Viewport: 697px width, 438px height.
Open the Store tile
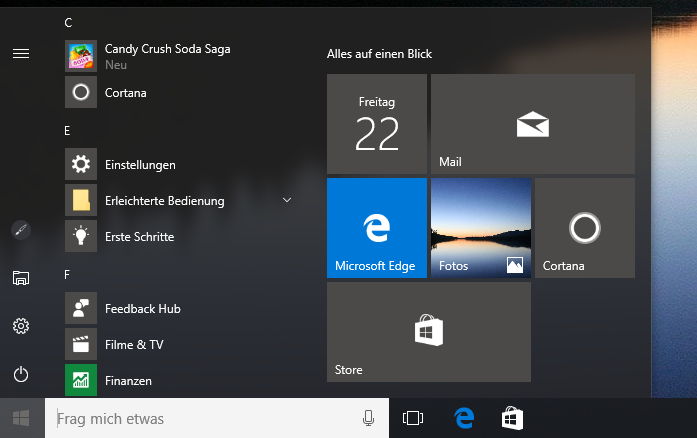(429, 332)
